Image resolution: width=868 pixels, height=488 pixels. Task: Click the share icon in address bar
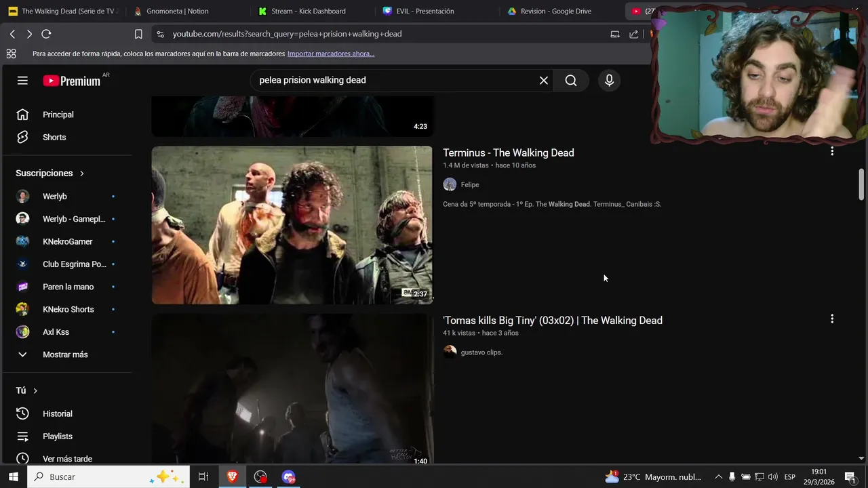[633, 34]
